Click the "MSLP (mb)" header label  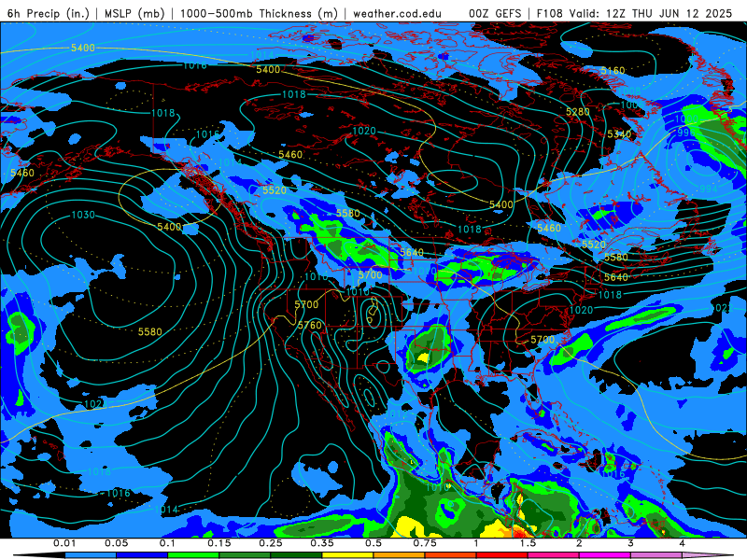(134, 13)
